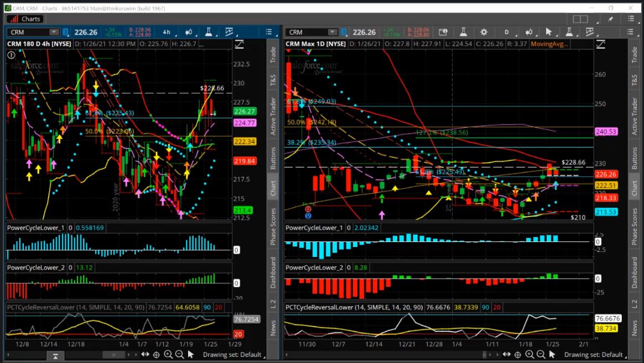Open Drawing set Default dropdown on right chart
Image resolution: width=644 pixels, height=363 pixels.
tap(595, 354)
